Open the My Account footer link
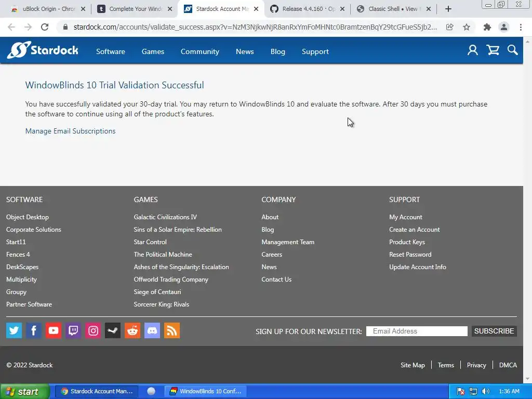This screenshot has height=399, width=532. coord(406,217)
